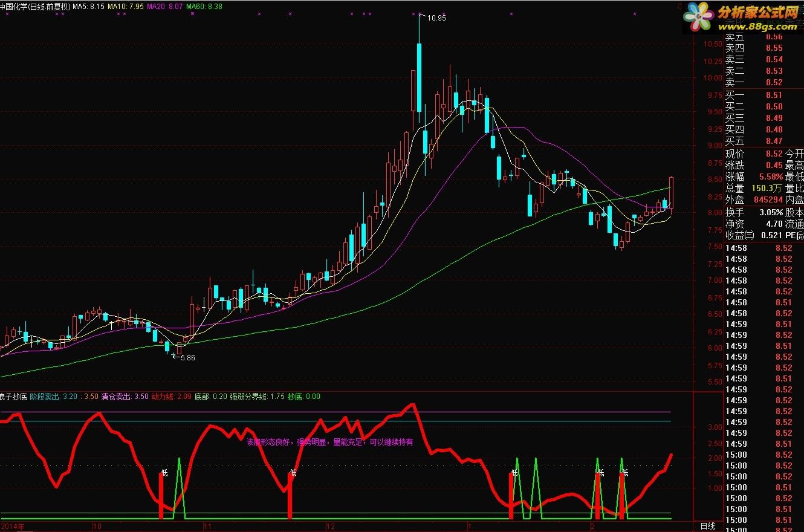Click the 7.00 price axis label

click(715, 281)
